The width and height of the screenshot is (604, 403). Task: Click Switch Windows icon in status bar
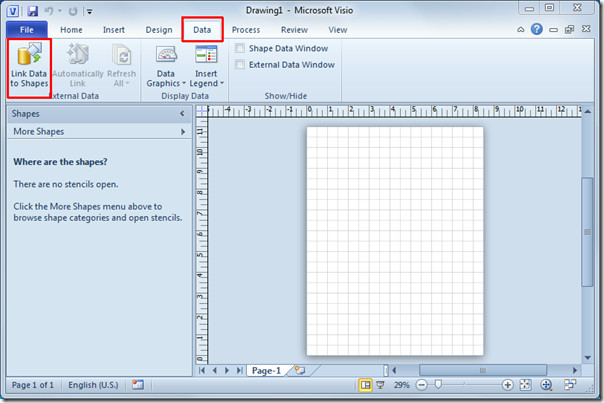click(570, 384)
